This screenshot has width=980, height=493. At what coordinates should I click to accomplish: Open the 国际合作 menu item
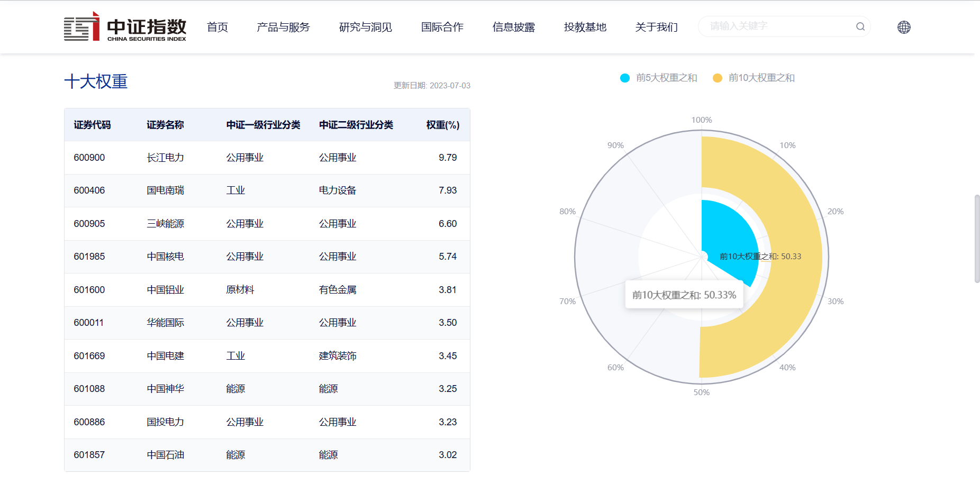coord(442,27)
